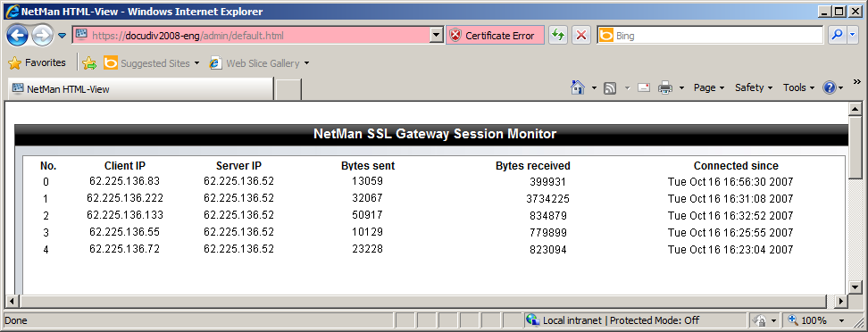868x332 pixels.
Task: Click bytes sent value 50917
Action: pyautogui.click(x=368, y=215)
